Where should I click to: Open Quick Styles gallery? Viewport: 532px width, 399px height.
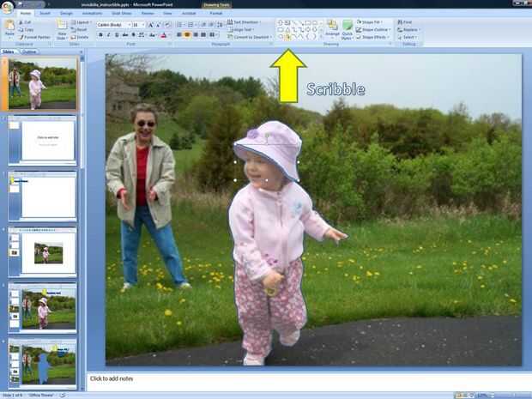click(x=348, y=30)
